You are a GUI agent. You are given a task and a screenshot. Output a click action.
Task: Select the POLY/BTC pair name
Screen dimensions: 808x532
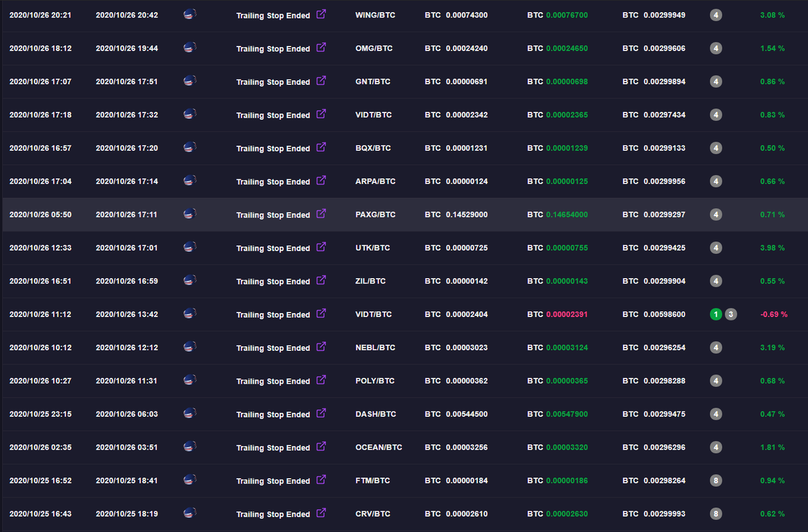point(375,380)
